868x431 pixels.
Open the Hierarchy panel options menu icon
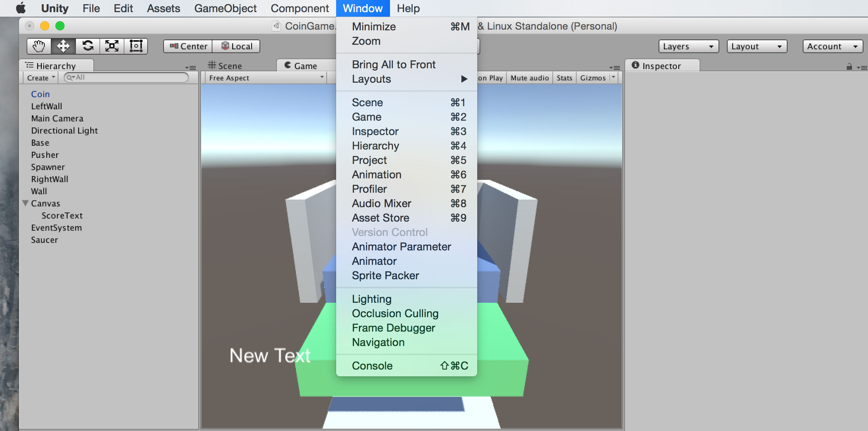[x=190, y=68]
